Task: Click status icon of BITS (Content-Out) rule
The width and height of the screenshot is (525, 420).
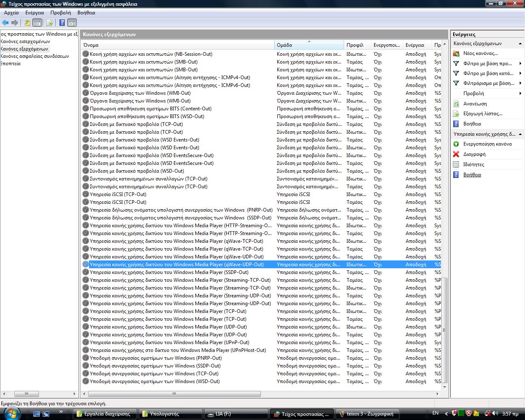Action: click(x=86, y=108)
